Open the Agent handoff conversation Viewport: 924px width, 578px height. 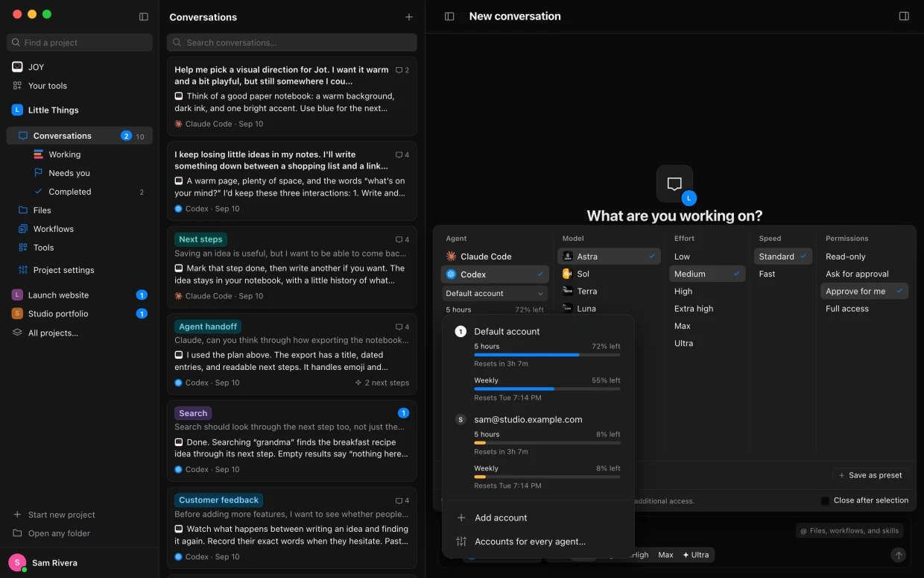(x=292, y=354)
